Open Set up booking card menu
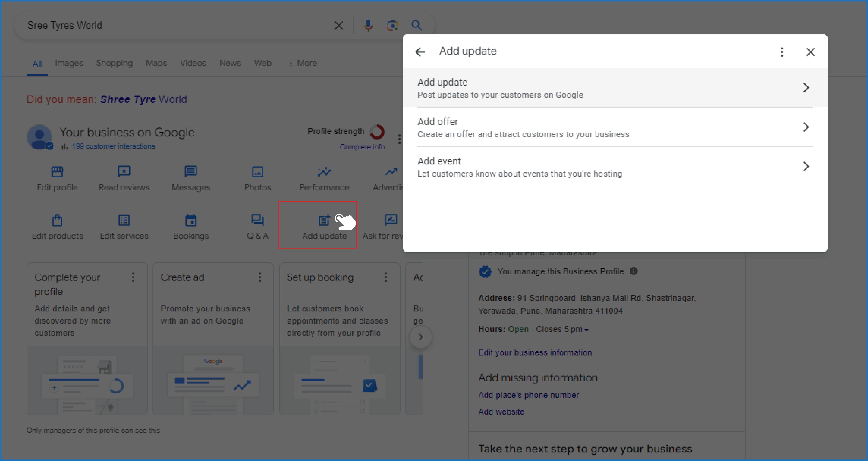868x461 pixels. [386, 277]
